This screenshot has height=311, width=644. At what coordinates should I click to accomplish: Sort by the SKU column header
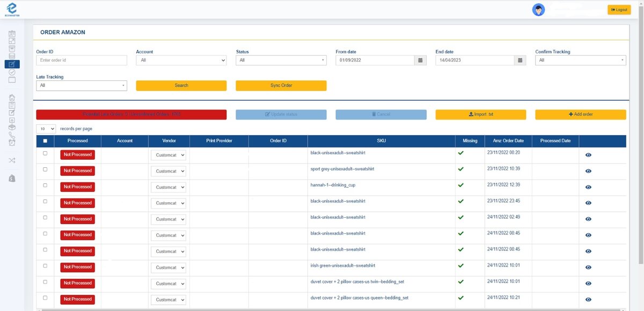coord(382,141)
